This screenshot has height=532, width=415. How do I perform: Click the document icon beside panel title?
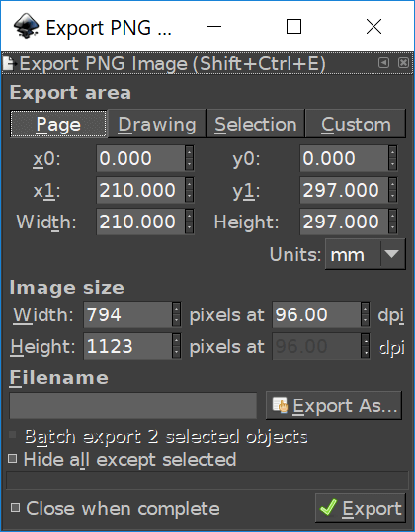click(x=9, y=63)
